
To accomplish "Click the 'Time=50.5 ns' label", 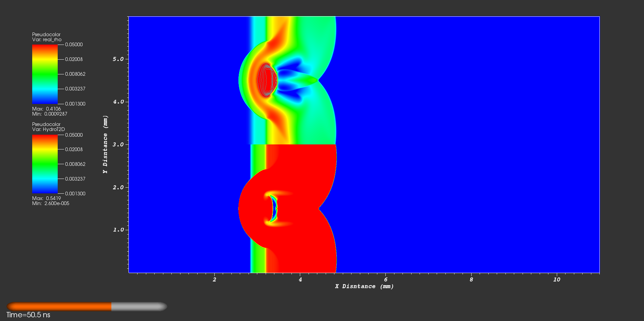I will (x=28, y=315).
